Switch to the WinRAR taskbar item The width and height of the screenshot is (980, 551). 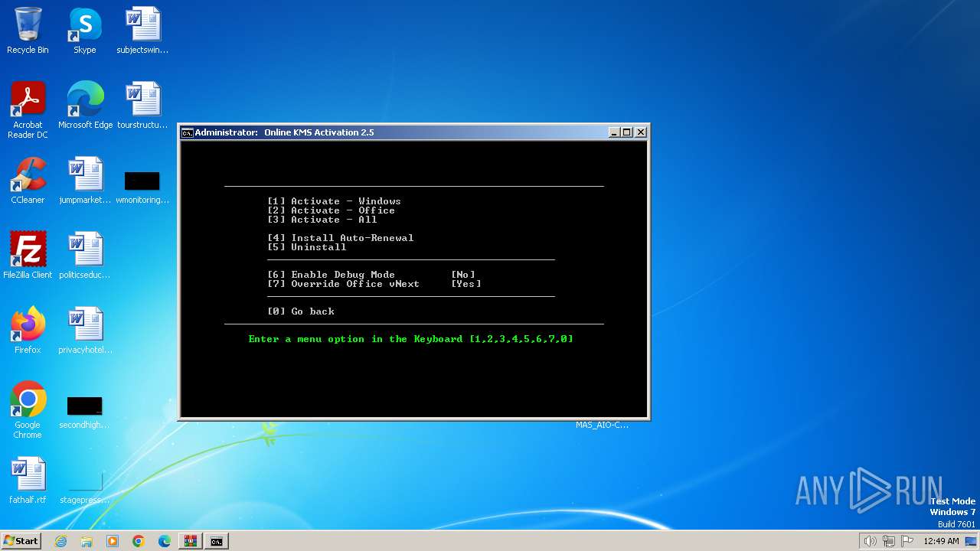[190, 541]
